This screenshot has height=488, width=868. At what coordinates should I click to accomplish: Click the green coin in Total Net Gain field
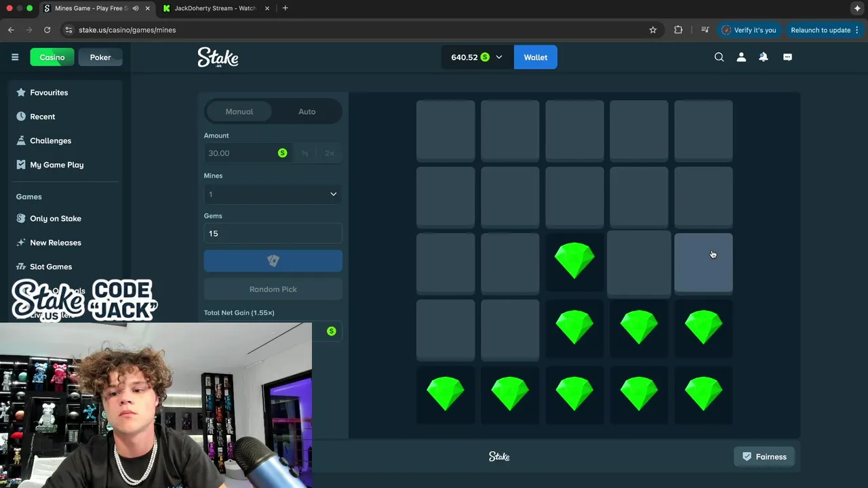pyautogui.click(x=331, y=331)
